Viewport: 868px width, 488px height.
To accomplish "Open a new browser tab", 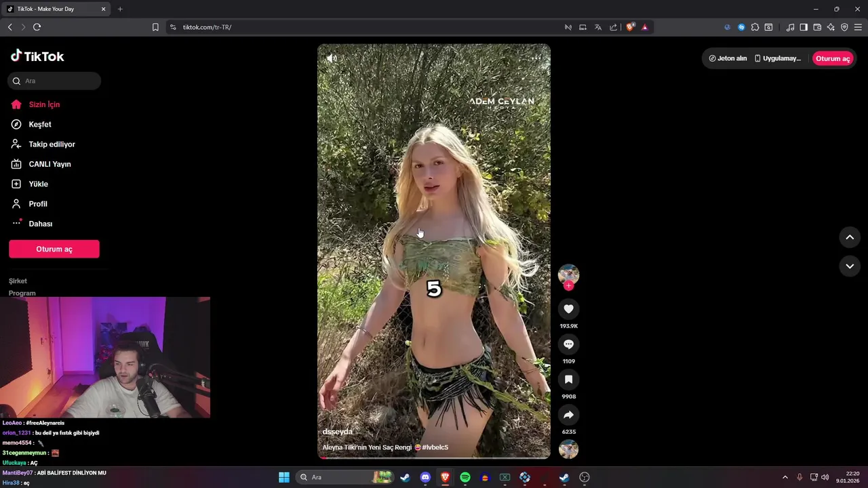I will coord(120,9).
